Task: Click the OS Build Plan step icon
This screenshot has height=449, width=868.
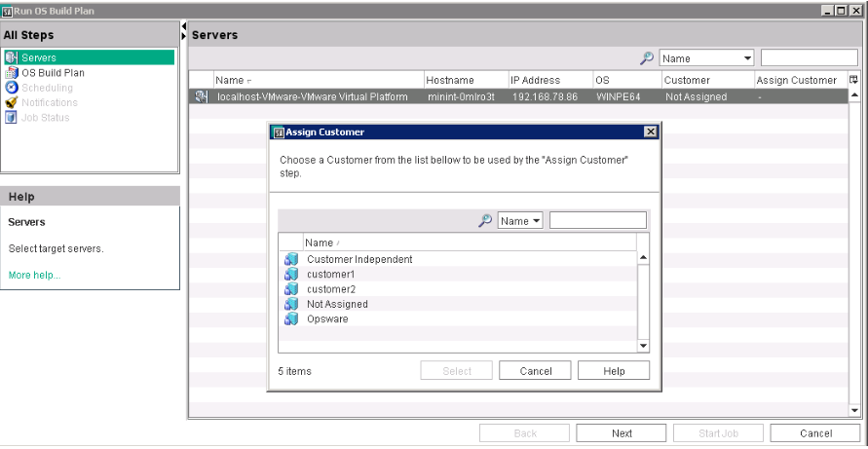Action: coord(12,73)
